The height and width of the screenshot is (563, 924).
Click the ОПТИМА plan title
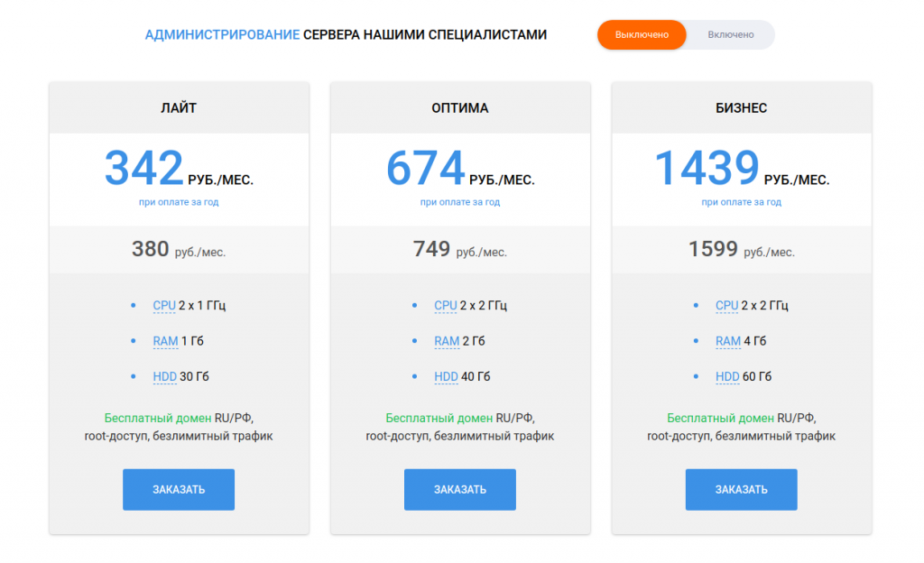coord(459,107)
